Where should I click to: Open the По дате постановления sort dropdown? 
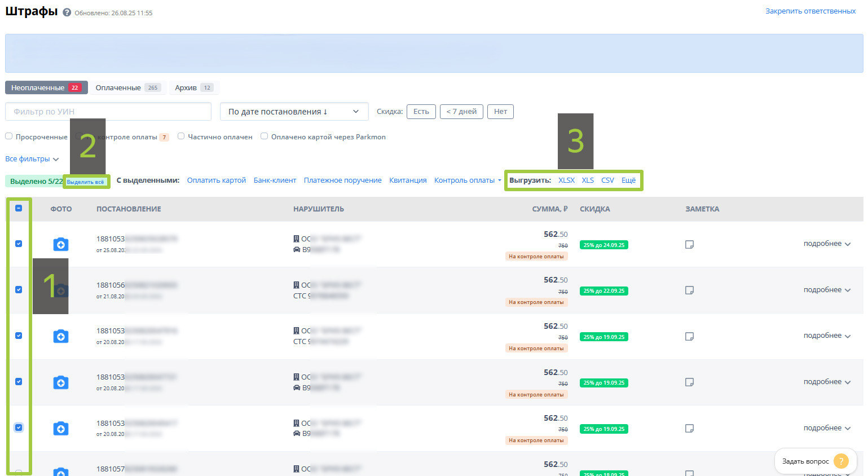coord(294,112)
